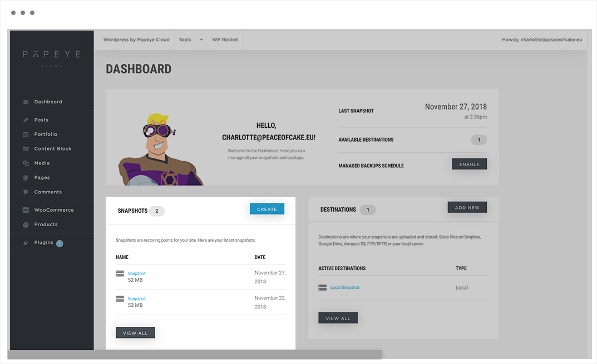This screenshot has width=597, height=364.
Task: Click the Managed Backups Schedule label
Action: pos(371,166)
